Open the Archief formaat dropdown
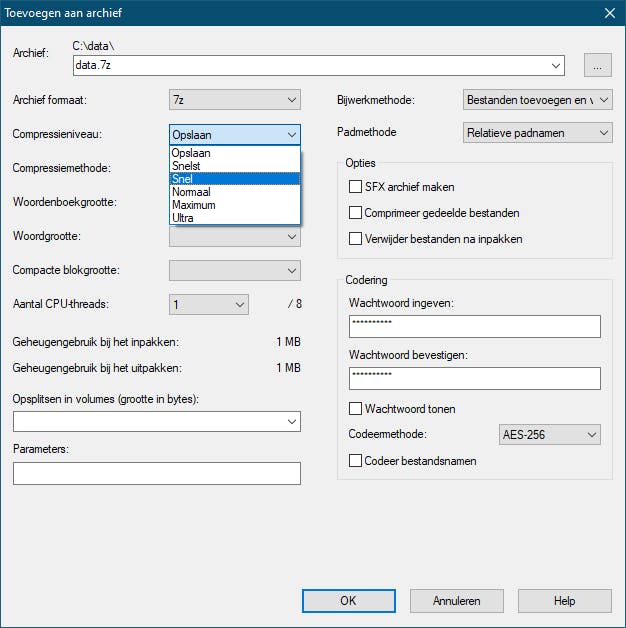This screenshot has width=626, height=628. (235, 100)
